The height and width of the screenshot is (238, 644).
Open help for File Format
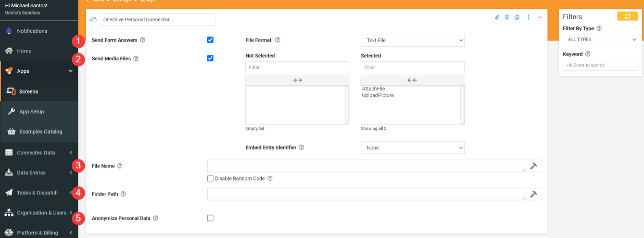[x=277, y=40]
